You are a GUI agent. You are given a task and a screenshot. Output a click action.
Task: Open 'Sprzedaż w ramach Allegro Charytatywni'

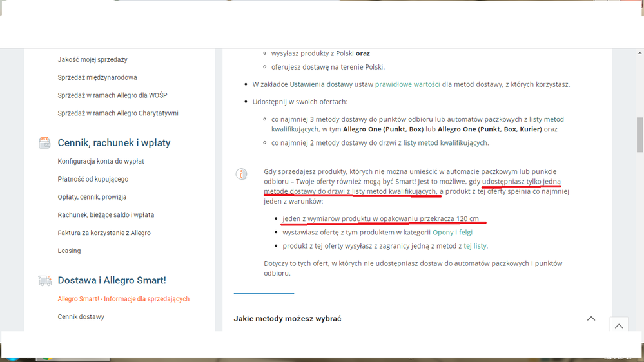118,113
